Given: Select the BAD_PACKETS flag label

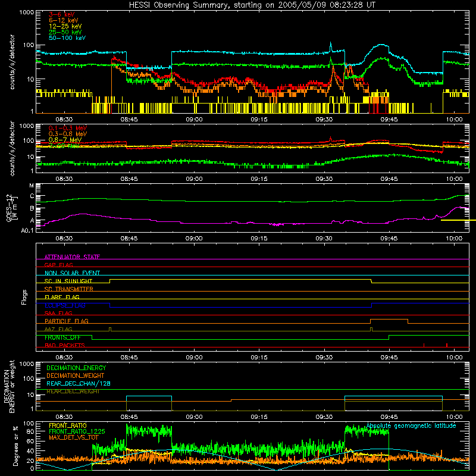Looking at the screenshot, I should 65,345.
